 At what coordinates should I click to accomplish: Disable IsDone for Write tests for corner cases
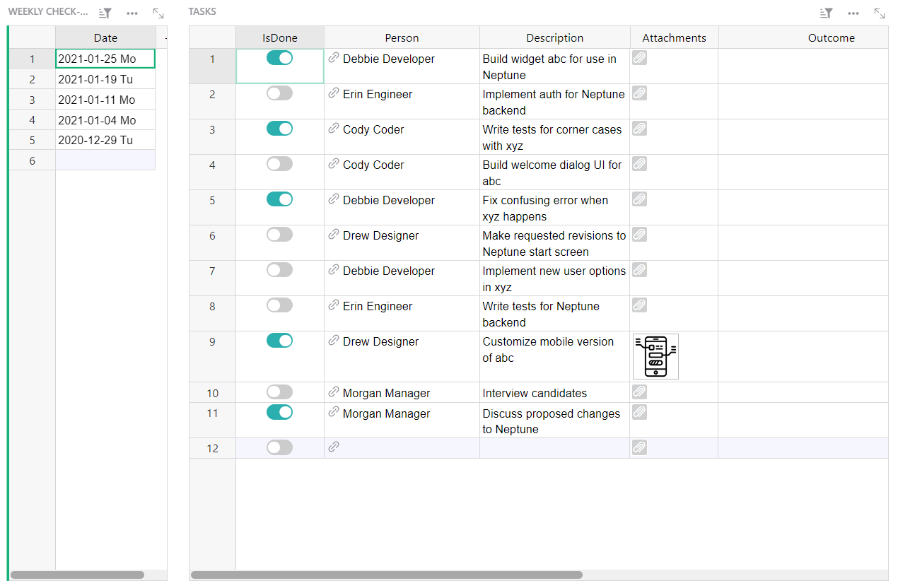coord(279,129)
